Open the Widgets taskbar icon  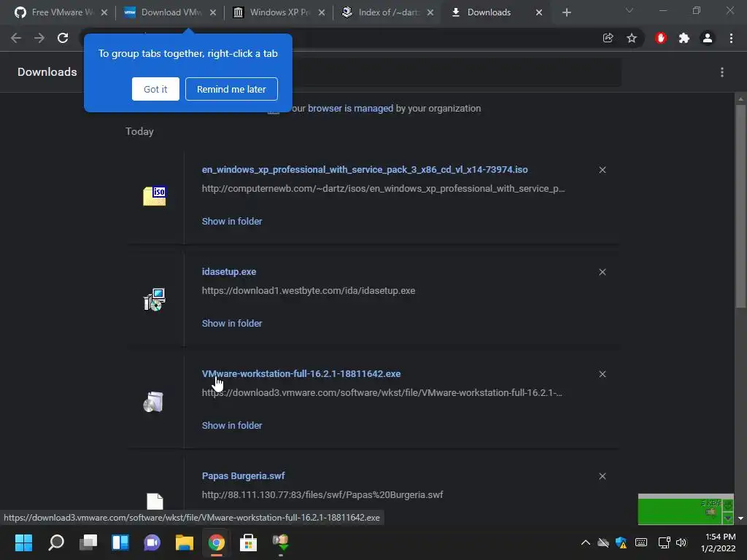pyautogui.click(x=120, y=542)
